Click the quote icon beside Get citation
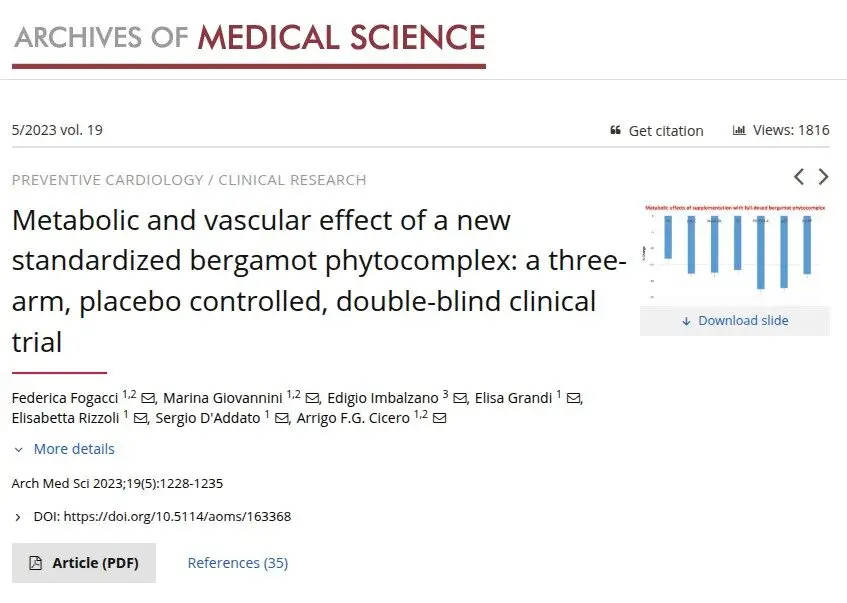The height and width of the screenshot is (603, 847). [615, 130]
